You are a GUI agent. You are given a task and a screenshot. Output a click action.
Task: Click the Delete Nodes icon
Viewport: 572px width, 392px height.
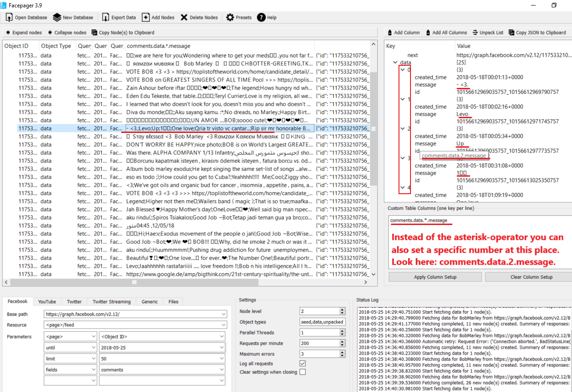click(x=184, y=17)
